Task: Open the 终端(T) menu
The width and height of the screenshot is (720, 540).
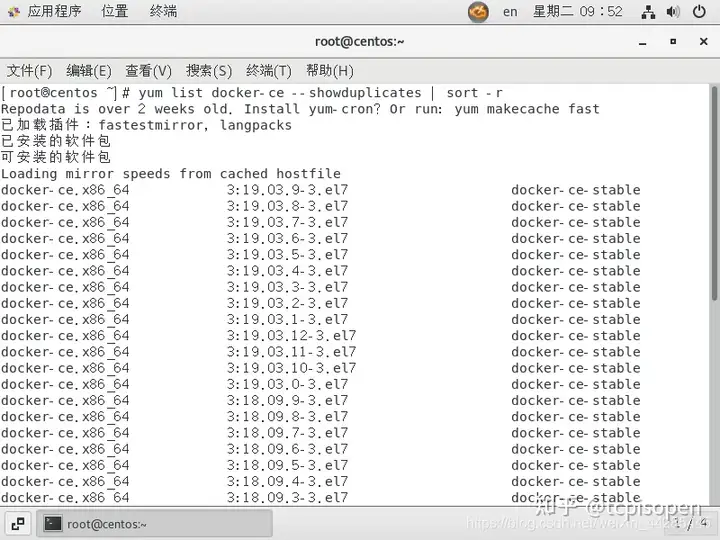Action: 269,71
